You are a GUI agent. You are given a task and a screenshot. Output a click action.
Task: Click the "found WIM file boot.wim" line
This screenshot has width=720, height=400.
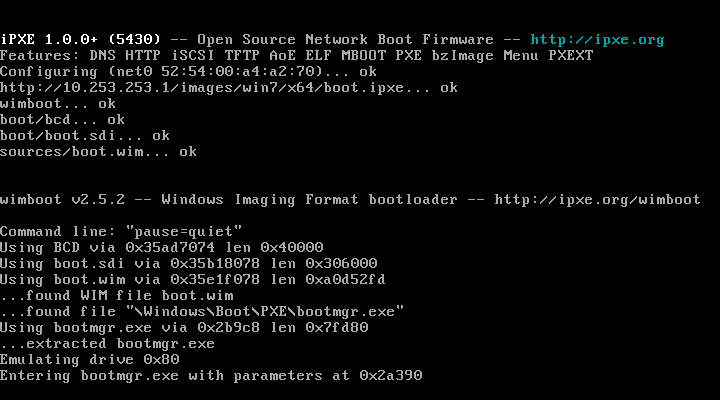(x=116, y=296)
